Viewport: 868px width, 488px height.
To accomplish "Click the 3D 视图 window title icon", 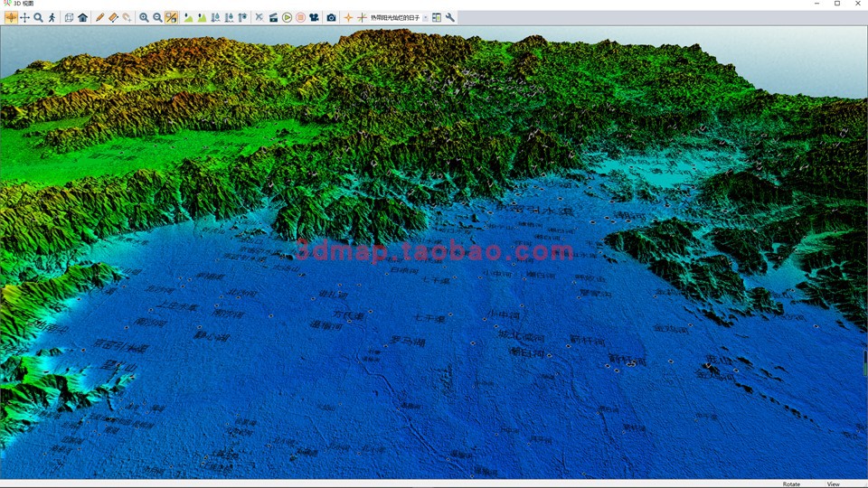I will tap(6, 4).
